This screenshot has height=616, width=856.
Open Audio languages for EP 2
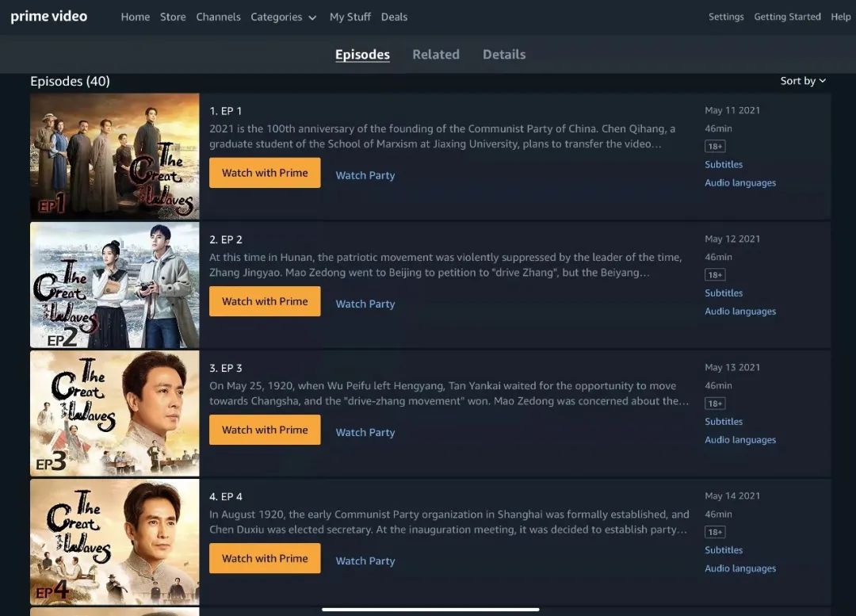740,312
